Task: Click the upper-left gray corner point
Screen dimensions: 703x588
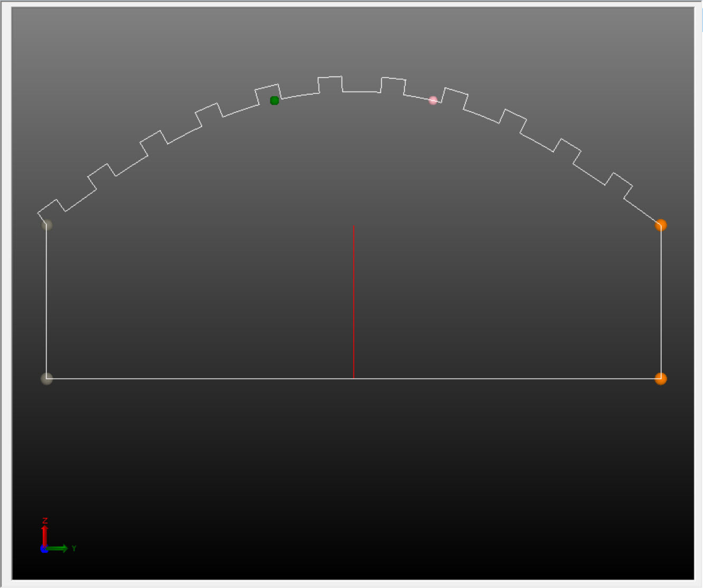Action: tap(47, 225)
